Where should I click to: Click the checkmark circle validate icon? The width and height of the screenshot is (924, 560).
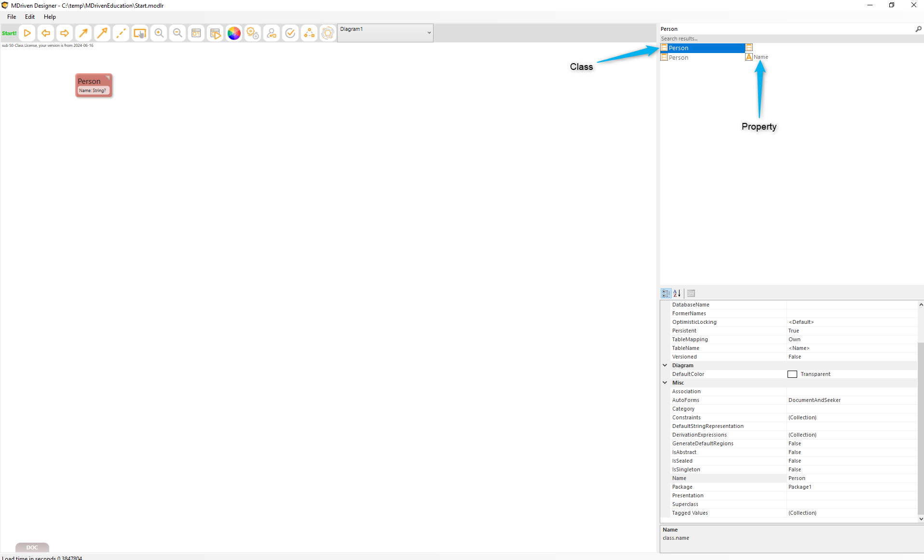click(x=290, y=33)
